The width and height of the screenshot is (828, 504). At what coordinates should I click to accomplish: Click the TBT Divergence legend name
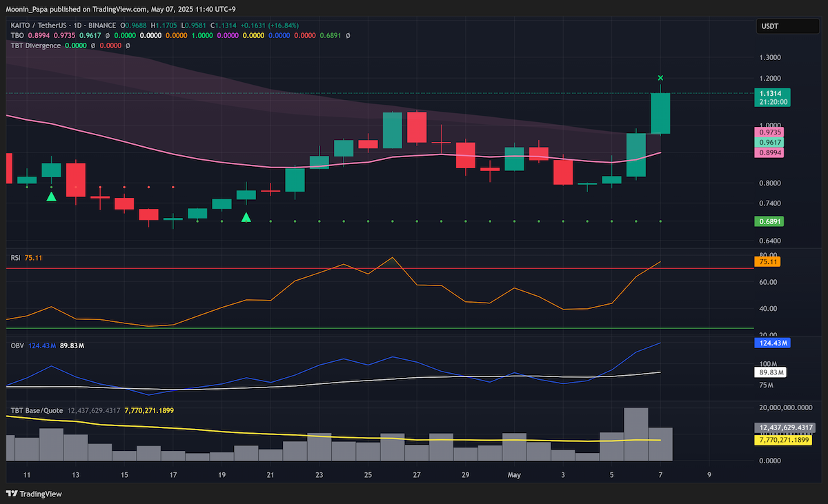[x=35, y=46]
